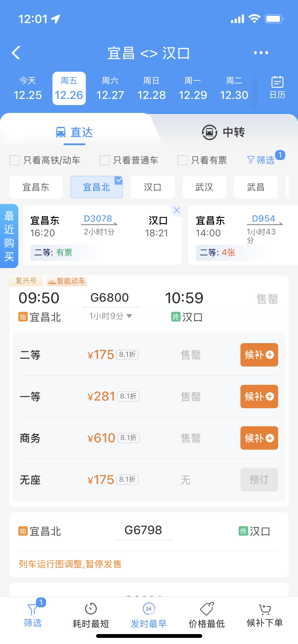Open the three-dot more options menu

(x=261, y=53)
